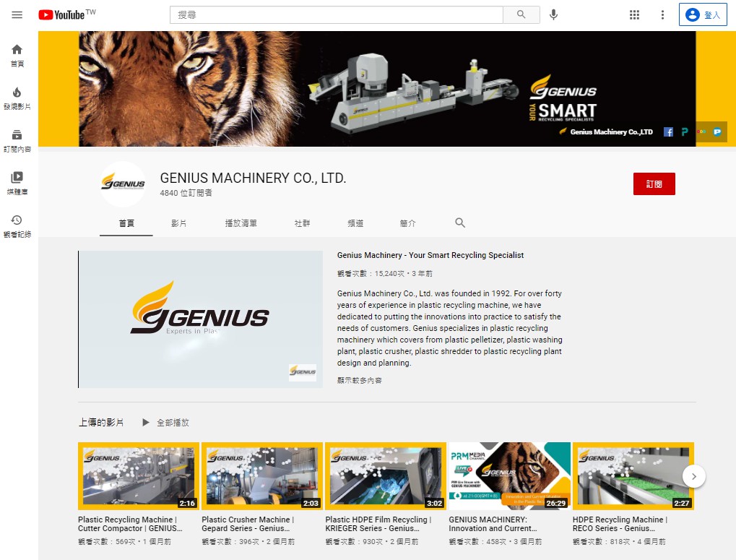736x560 pixels.
Task: Search within the channel using magnifier
Action: pyautogui.click(x=460, y=223)
